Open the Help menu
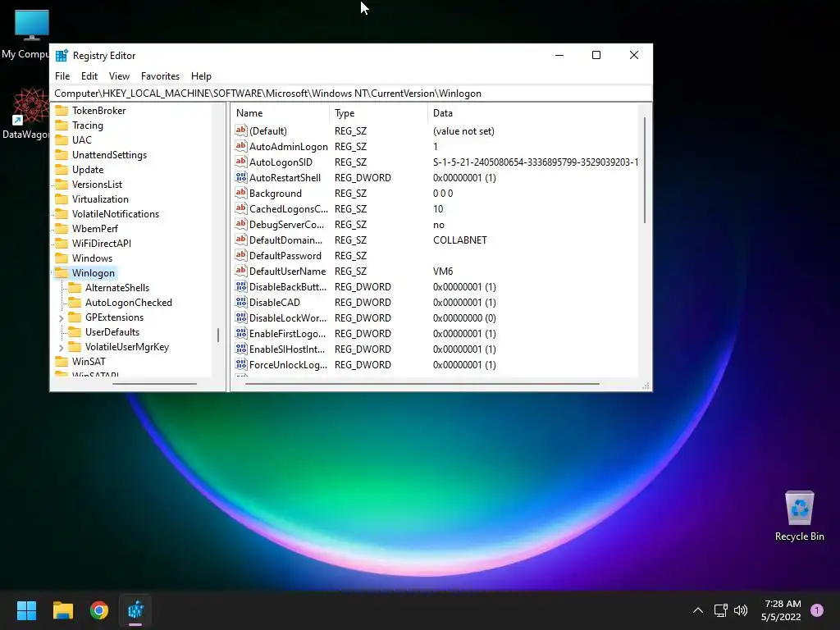840x630 pixels. coord(202,76)
